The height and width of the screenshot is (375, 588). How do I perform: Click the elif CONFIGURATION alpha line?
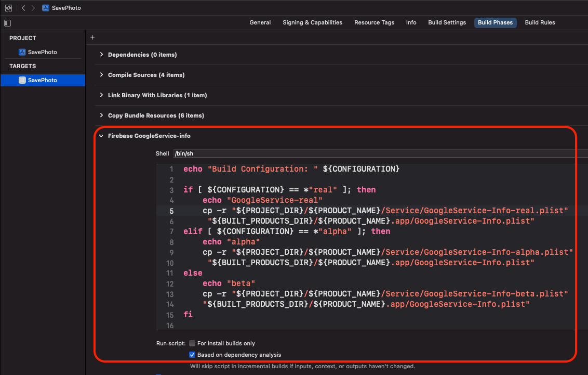287,231
